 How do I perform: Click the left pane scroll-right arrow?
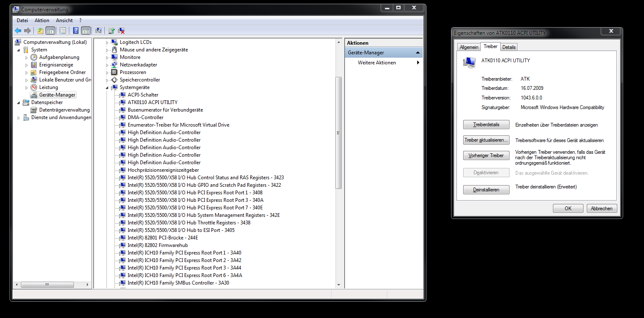coord(88,285)
